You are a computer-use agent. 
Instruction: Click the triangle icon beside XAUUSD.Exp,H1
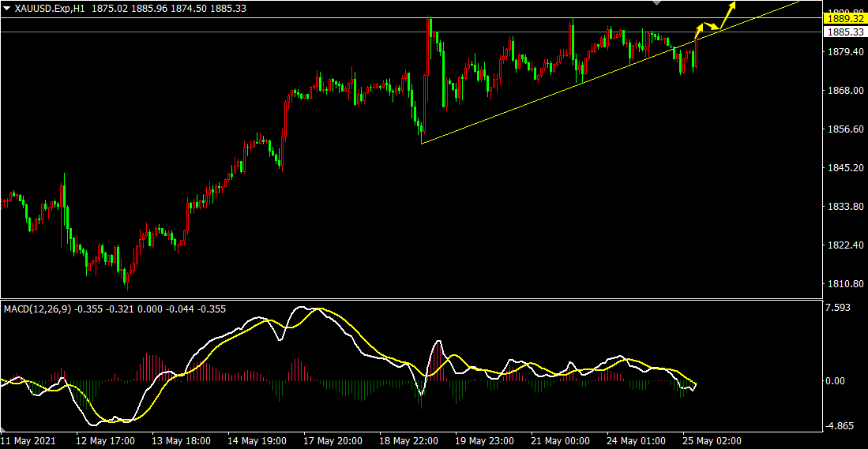pos(6,8)
